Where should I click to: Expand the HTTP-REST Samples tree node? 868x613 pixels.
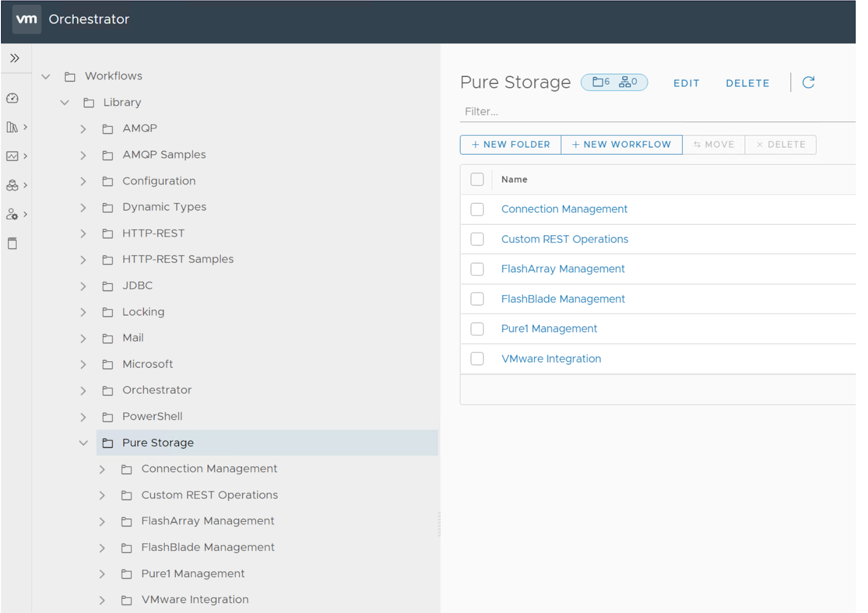83,260
